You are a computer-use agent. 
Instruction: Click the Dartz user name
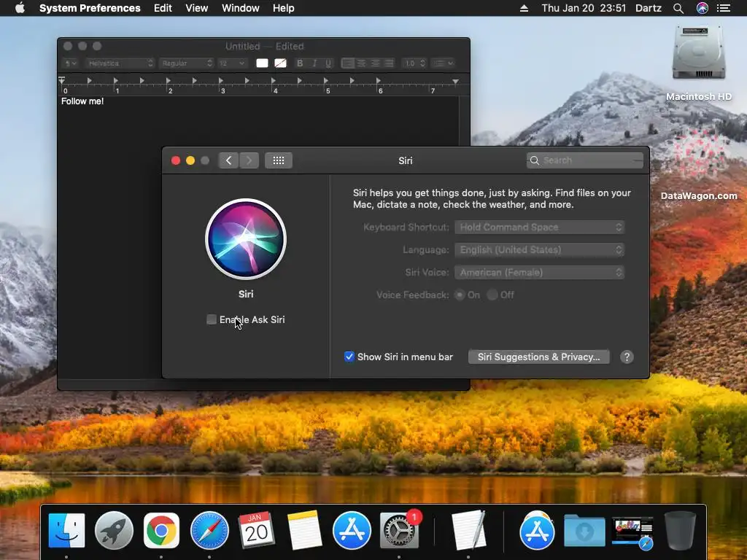(x=649, y=8)
